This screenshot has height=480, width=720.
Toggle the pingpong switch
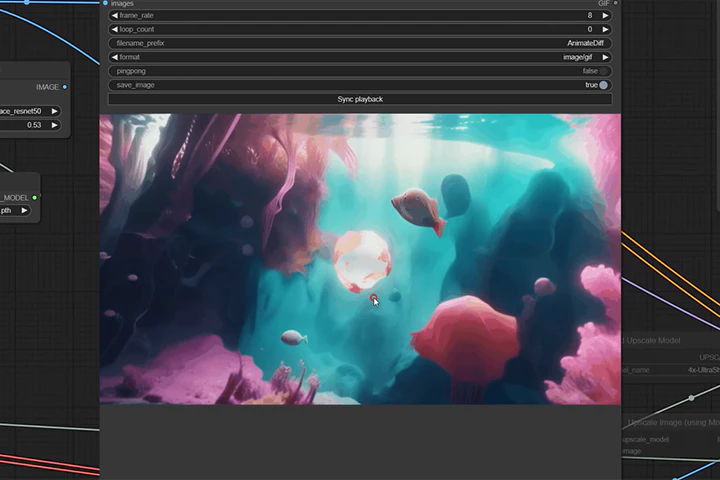(x=603, y=71)
